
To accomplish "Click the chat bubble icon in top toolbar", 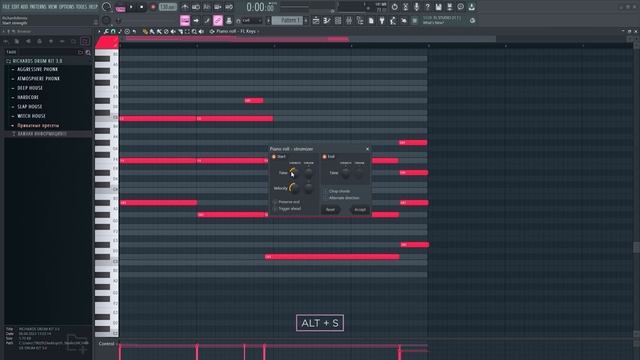I will coord(460,7).
